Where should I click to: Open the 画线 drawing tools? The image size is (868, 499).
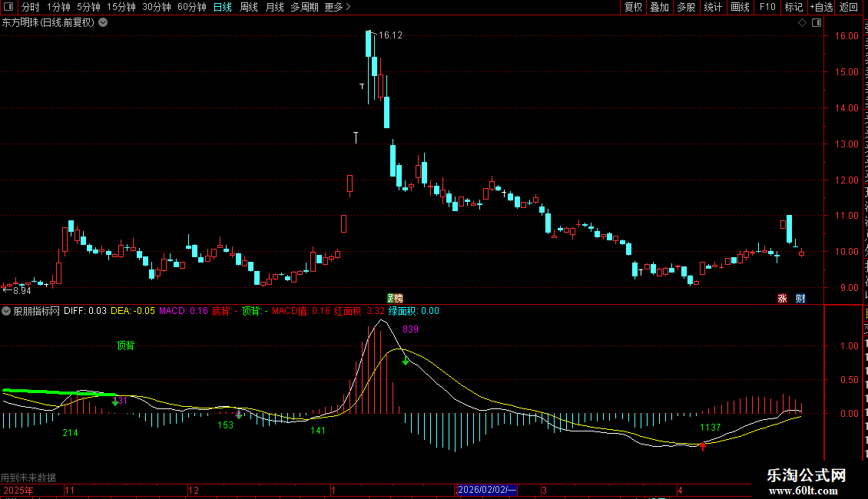(740, 7)
